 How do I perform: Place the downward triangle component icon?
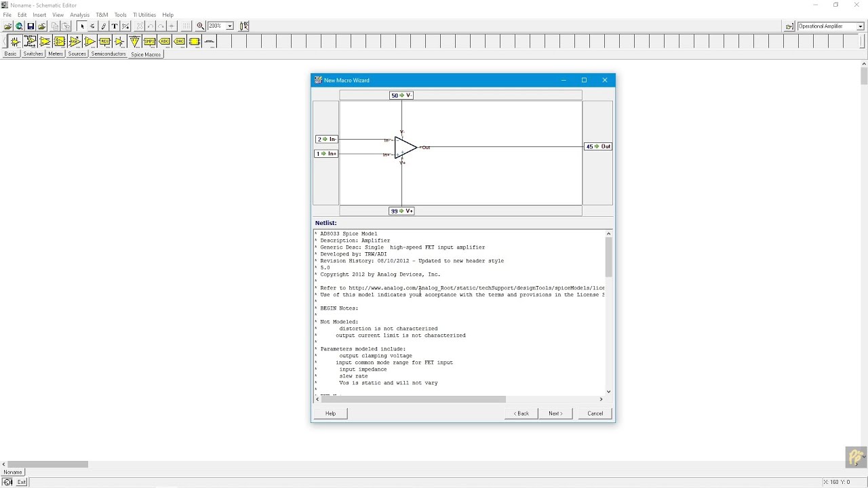tap(134, 41)
